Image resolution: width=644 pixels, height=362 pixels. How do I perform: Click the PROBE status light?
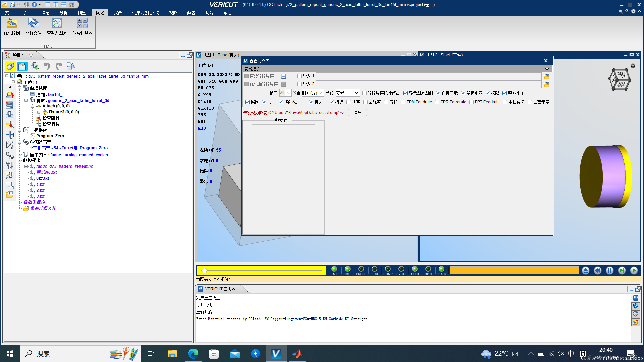click(361, 269)
